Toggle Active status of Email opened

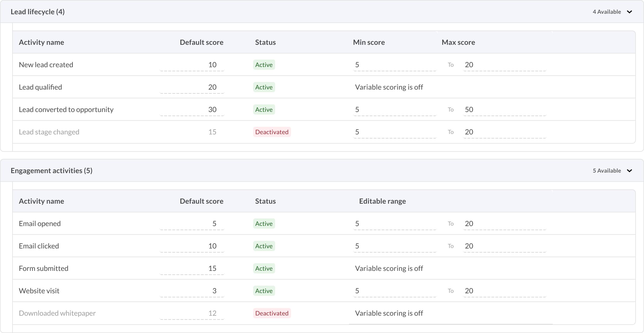(264, 224)
